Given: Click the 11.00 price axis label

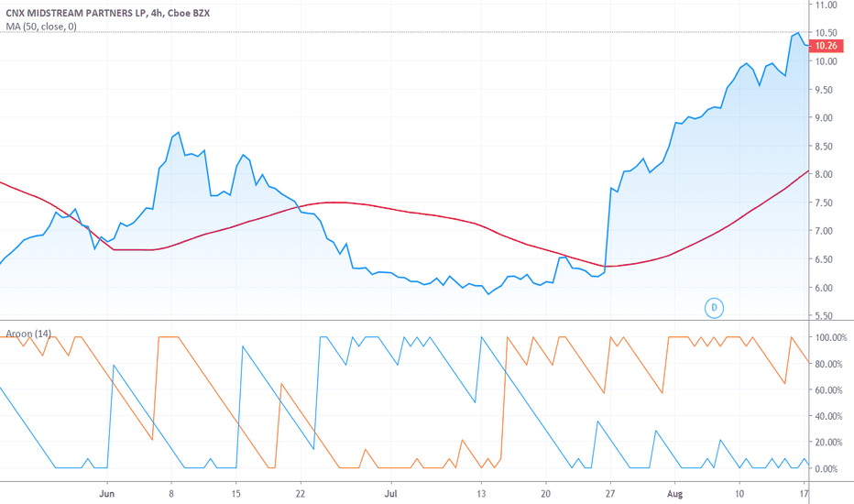Looking at the screenshot, I should point(827,5).
